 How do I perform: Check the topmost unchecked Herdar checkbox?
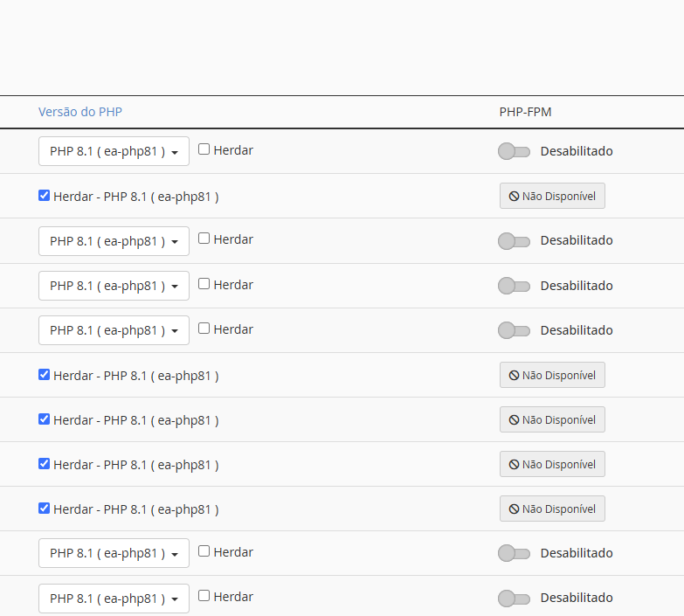[x=204, y=149]
